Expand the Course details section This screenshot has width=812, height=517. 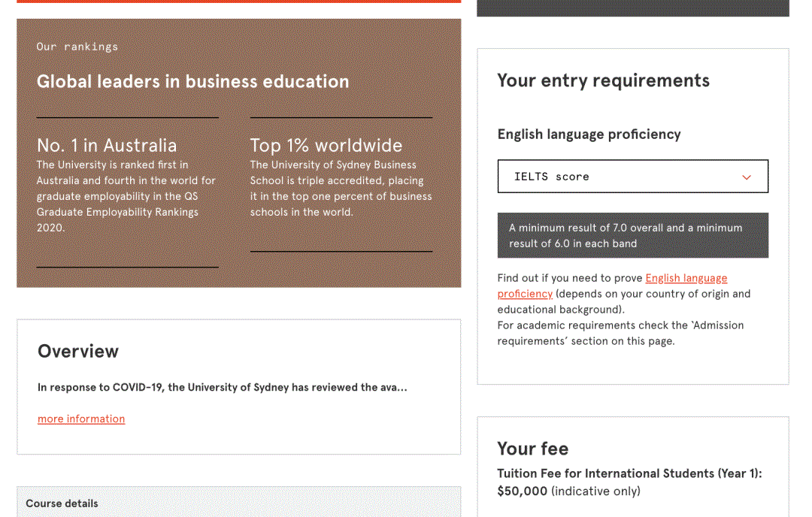(62, 503)
